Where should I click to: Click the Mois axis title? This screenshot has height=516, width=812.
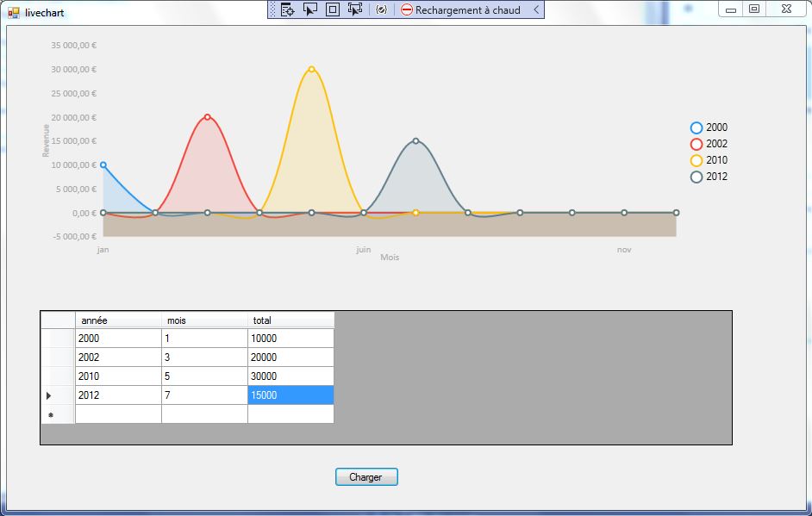pos(390,258)
